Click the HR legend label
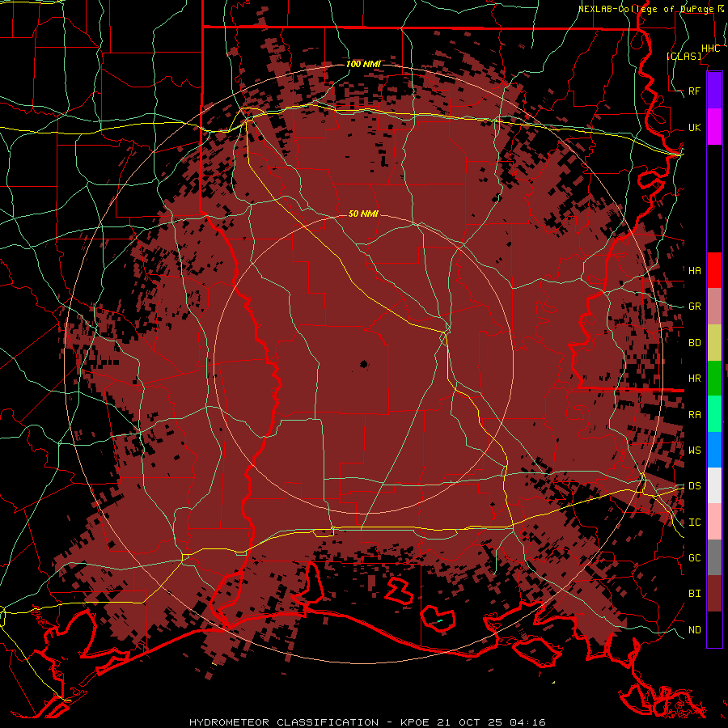728x728 pixels. [x=694, y=379]
